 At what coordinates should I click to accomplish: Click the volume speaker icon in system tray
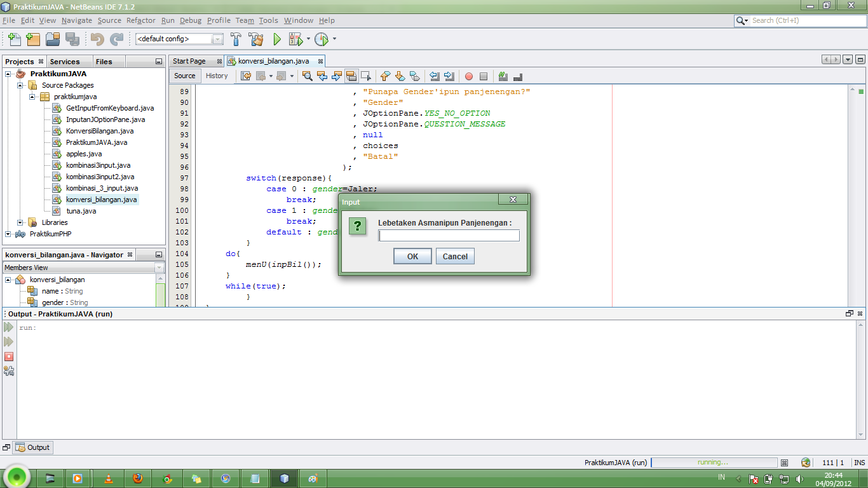[x=799, y=478]
